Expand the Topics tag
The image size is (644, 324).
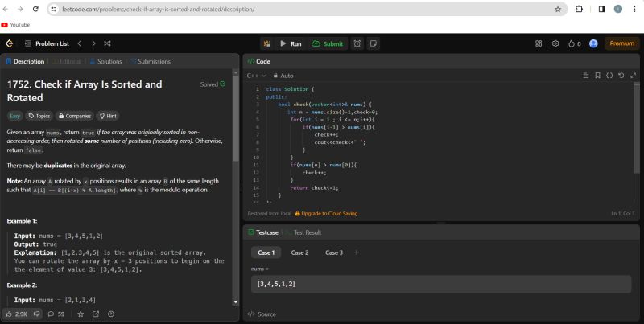(x=39, y=116)
